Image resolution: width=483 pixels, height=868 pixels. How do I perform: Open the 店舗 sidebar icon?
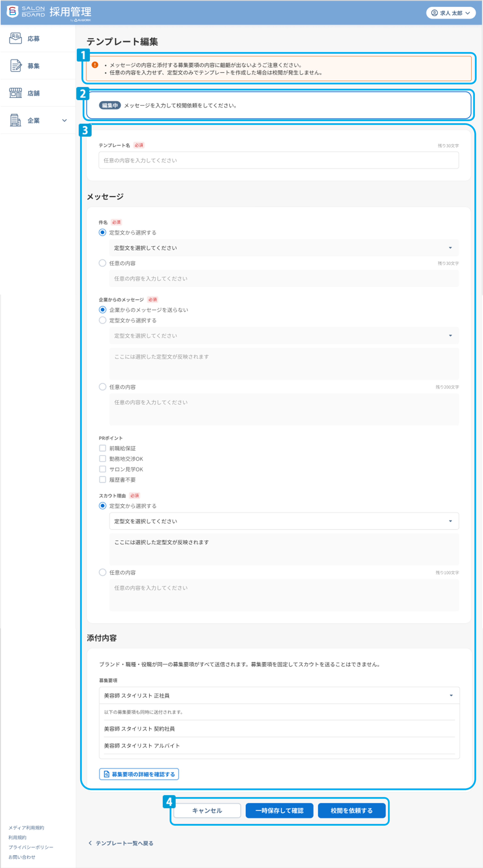pos(15,93)
